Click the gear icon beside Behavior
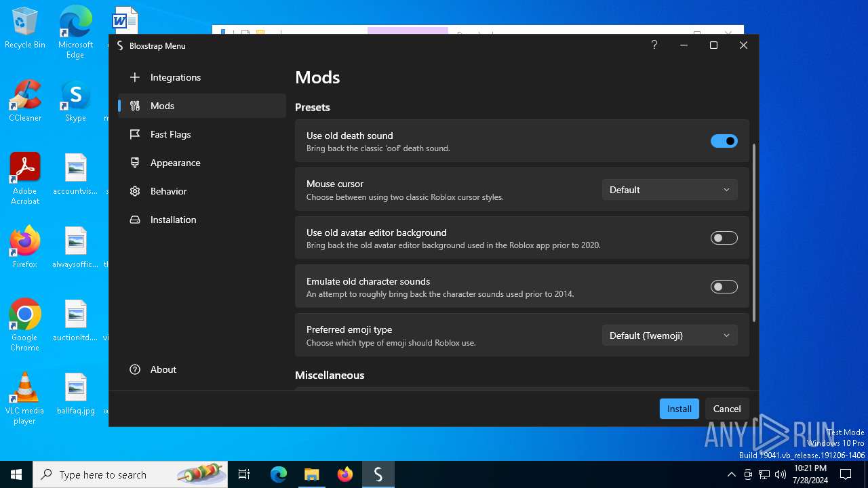Screen dimensions: 868x488 click(x=135, y=191)
